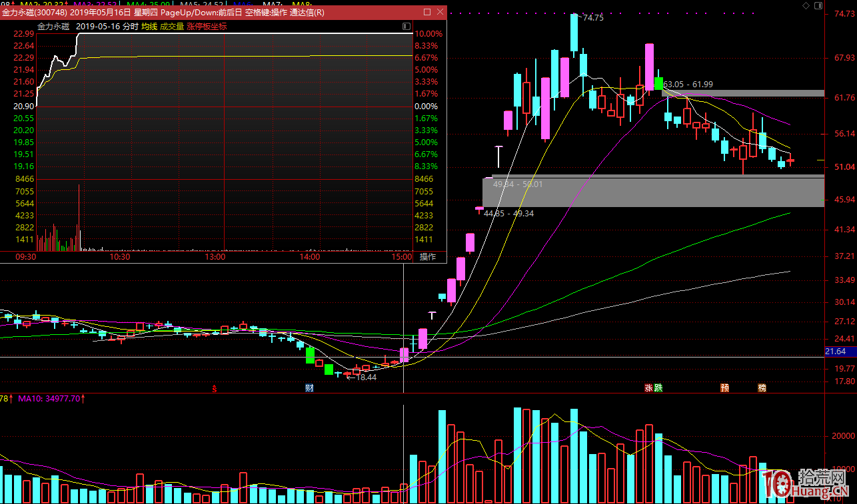The width and height of the screenshot is (857, 504).
Task: Click the window icon beside the diamond
Action: pyautogui.click(x=820, y=5)
